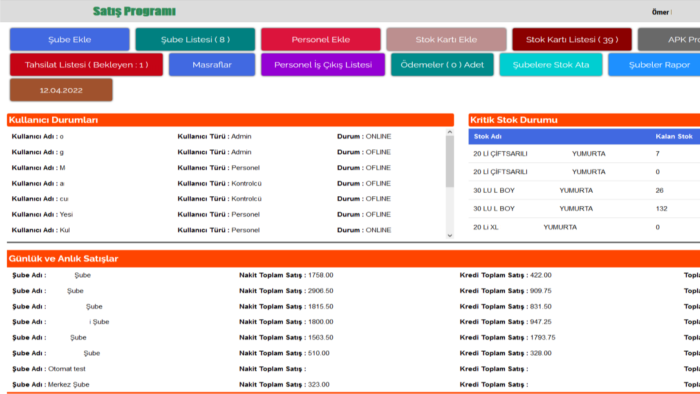Select 30 LU L BOY row with stock 132
Screen dimensions: 700x394
(x=584, y=209)
